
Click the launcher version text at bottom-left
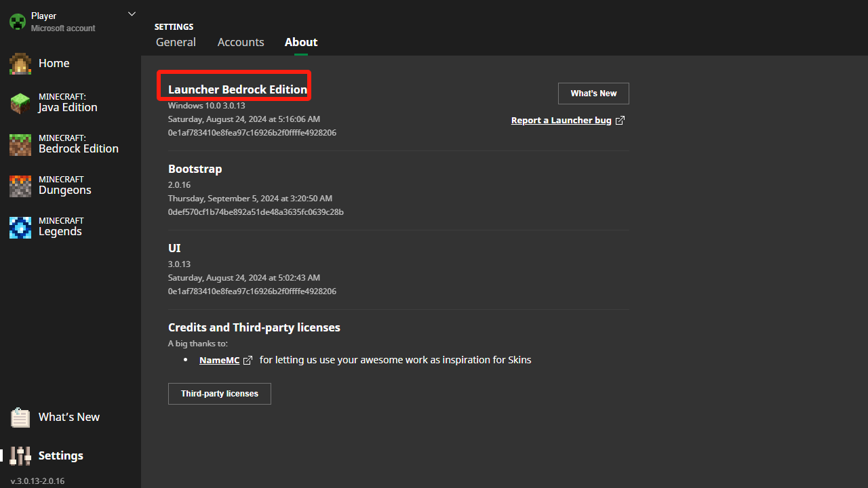coord(37,481)
